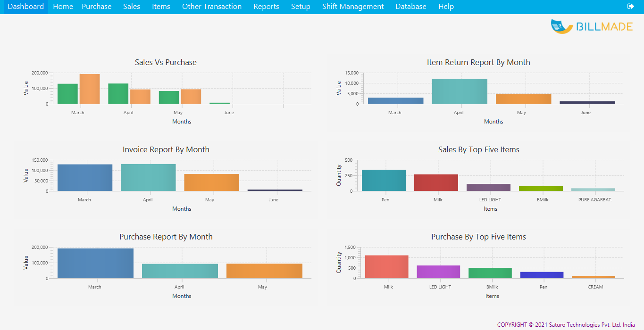Expand the Reports menu
Image resolution: width=644 pixels, height=330 pixels.
266,7
